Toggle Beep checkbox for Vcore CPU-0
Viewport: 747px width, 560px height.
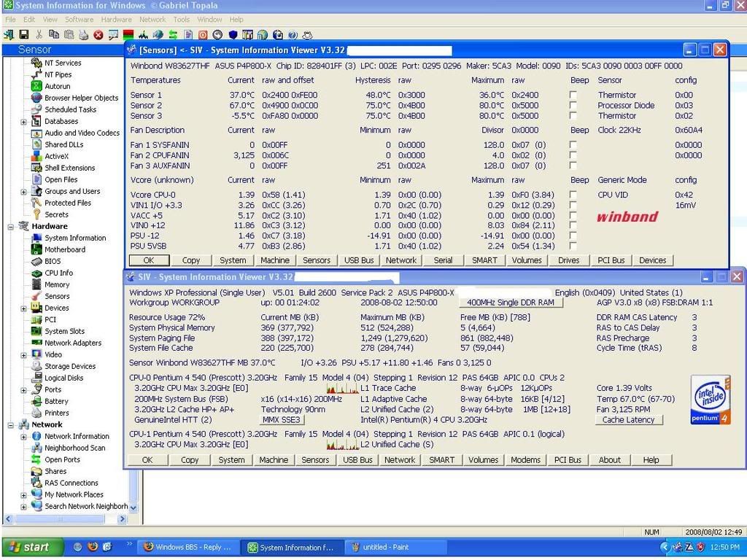click(x=573, y=195)
